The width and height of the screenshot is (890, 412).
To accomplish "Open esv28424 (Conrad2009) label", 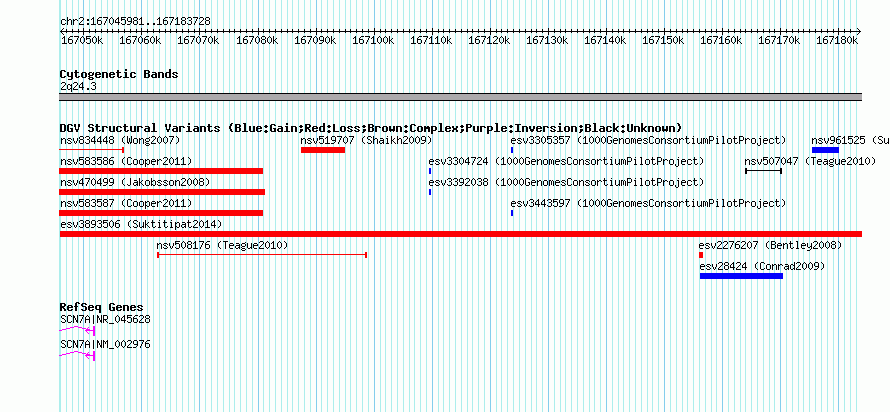I will click(762, 266).
